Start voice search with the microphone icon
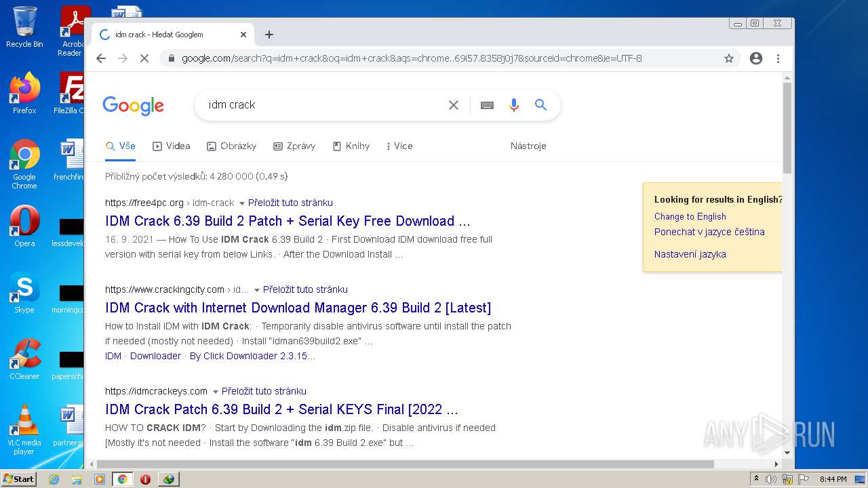The width and height of the screenshot is (868, 488). (514, 105)
